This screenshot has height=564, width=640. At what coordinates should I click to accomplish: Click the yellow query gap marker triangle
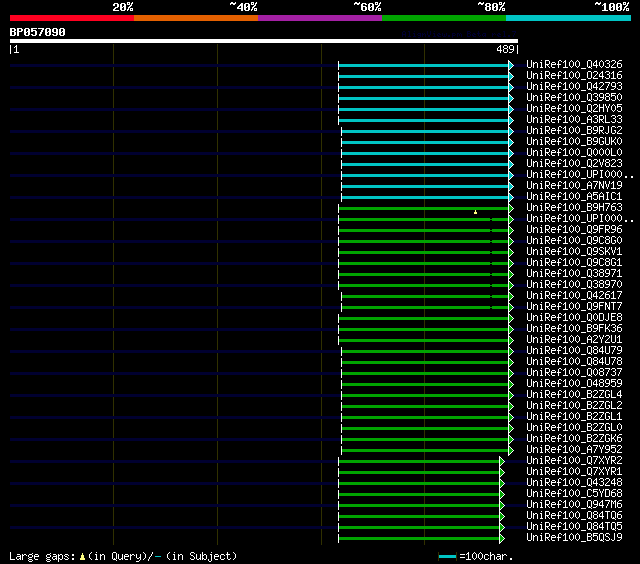(x=476, y=212)
